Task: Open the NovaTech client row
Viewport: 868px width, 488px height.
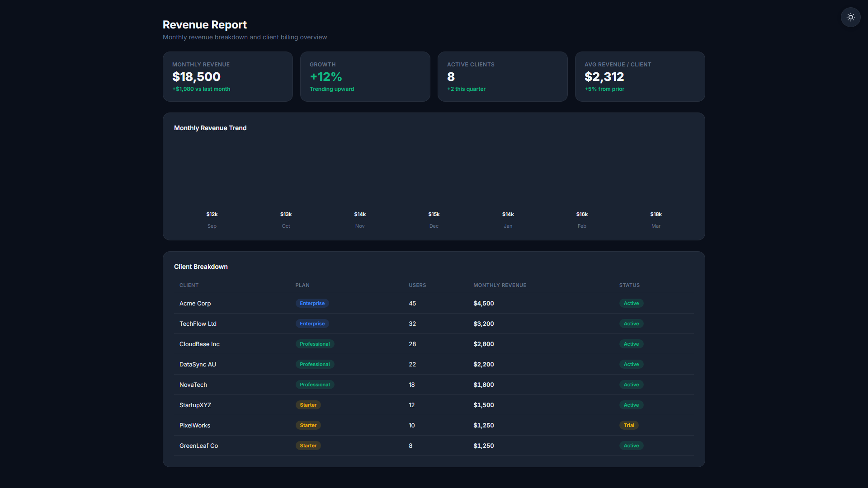Action: (434, 385)
